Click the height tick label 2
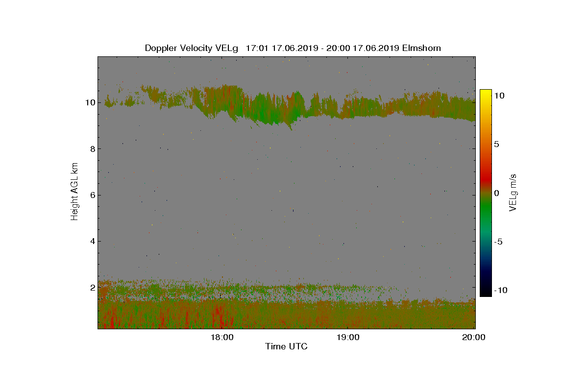Image resolution: width=588 pixels, height=392 pixels. point(93,287)
